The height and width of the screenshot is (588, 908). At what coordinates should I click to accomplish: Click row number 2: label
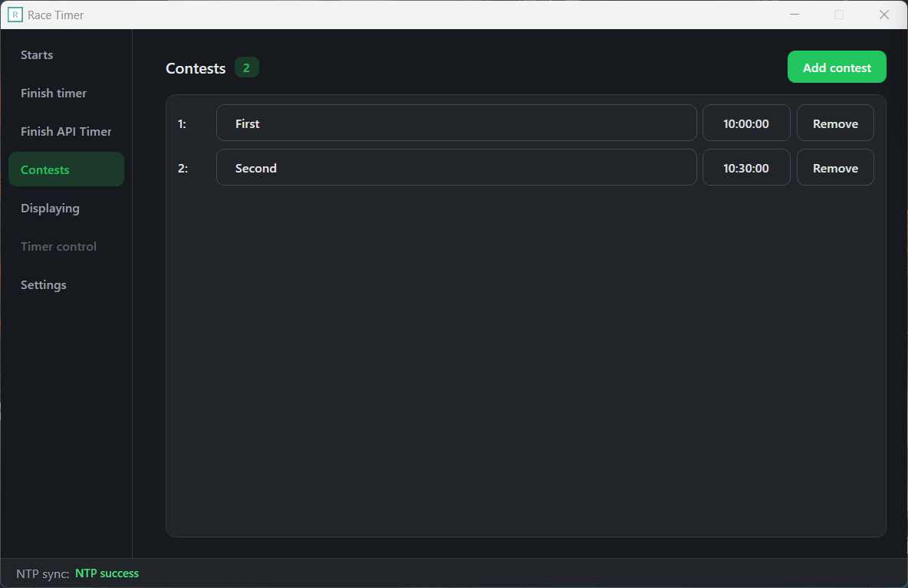pos(183,169)
